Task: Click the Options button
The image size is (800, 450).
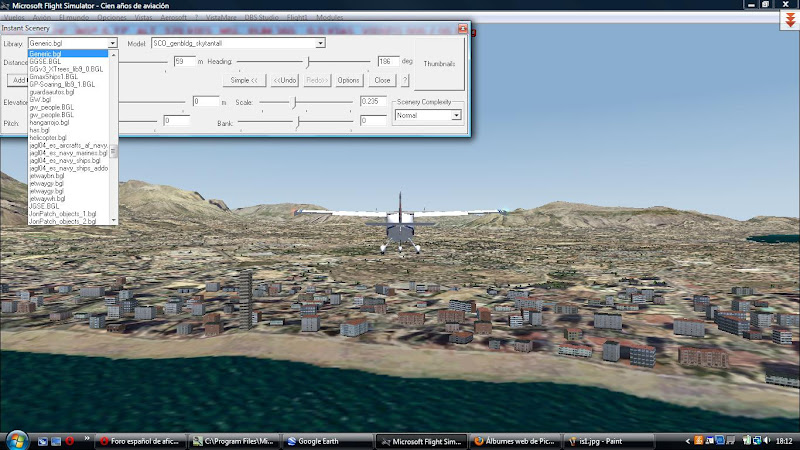Action: point(348,80)
